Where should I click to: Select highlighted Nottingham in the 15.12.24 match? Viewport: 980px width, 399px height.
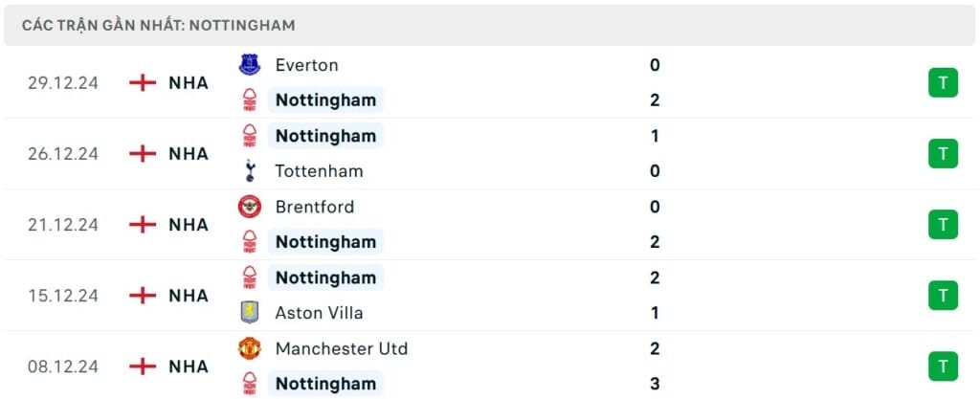(325, 277)
